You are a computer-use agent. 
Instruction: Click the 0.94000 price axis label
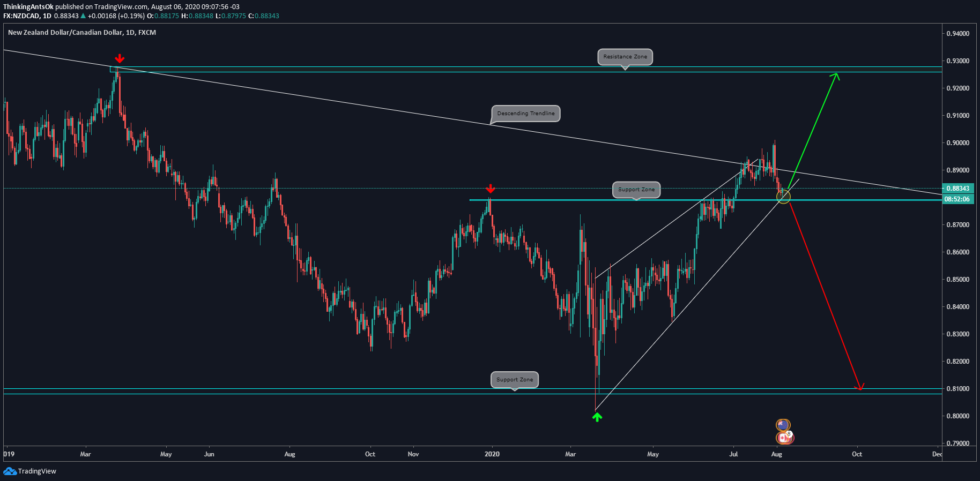point(957,34)
